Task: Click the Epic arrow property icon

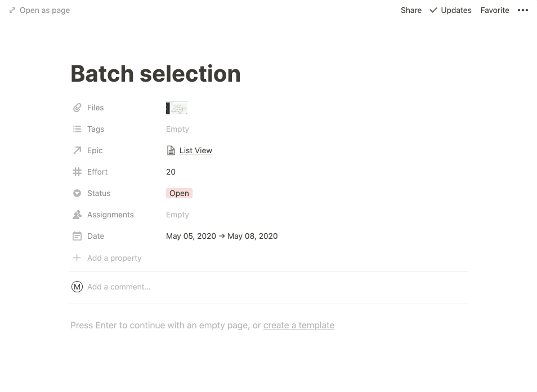Action: pyautogui.click(x=77, y=150)
